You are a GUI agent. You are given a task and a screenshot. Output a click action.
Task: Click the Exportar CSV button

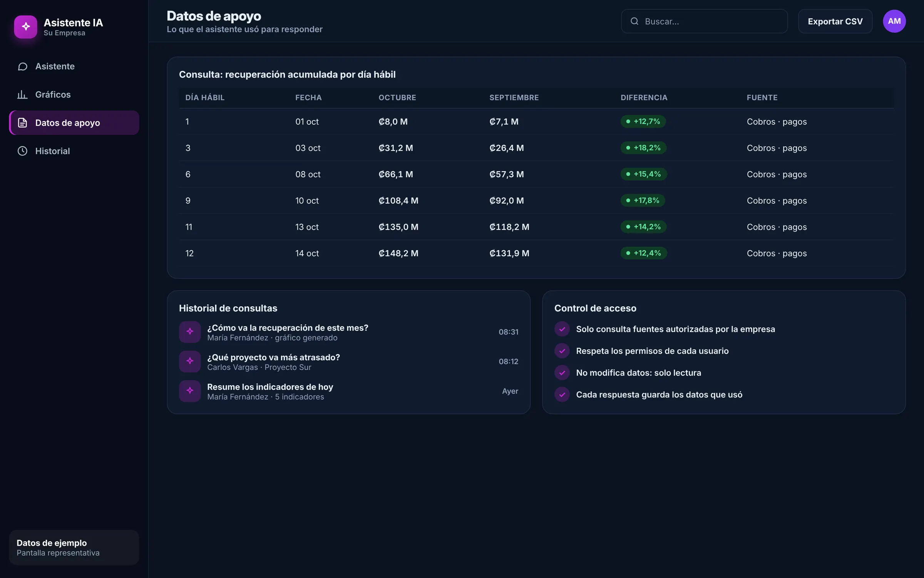tap(835, 21)
